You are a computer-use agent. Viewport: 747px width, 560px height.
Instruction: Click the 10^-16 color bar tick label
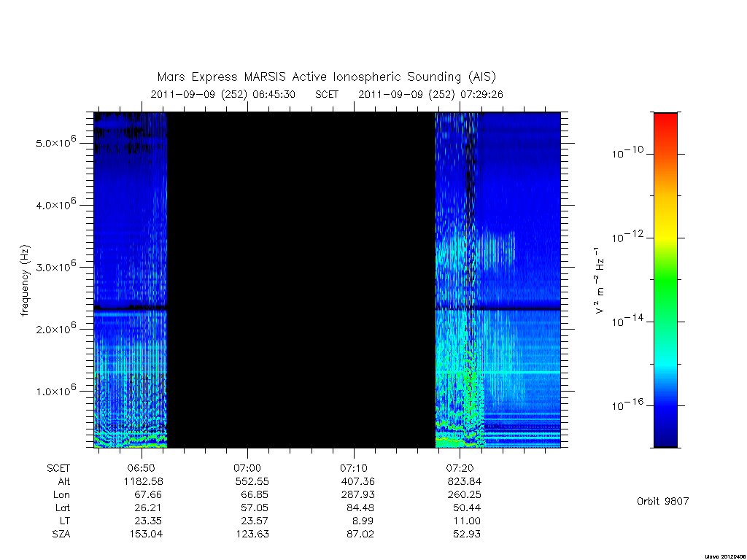click(x=627, y=405)
